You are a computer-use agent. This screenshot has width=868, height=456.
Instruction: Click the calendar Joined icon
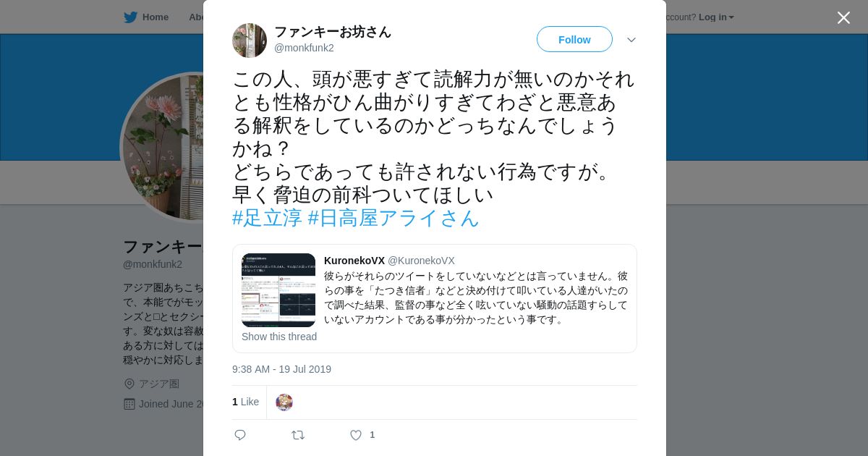pos(129,404)
